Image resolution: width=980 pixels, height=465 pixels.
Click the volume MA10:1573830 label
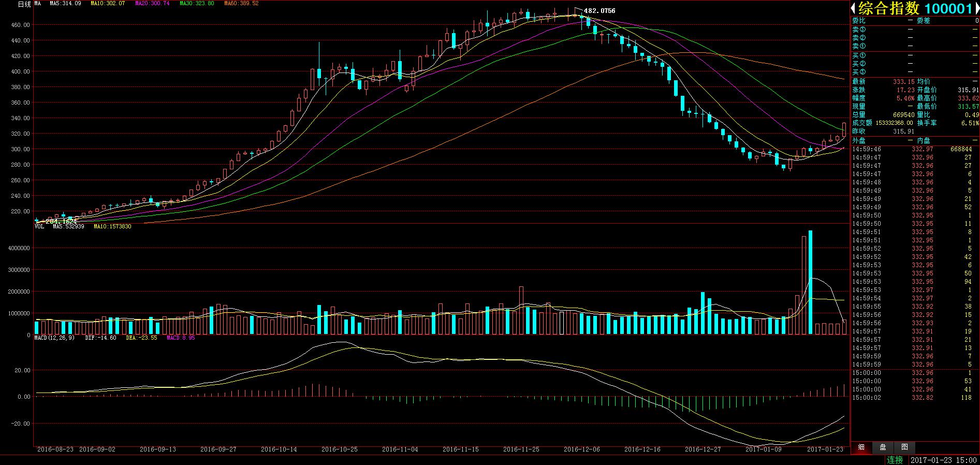112,226
